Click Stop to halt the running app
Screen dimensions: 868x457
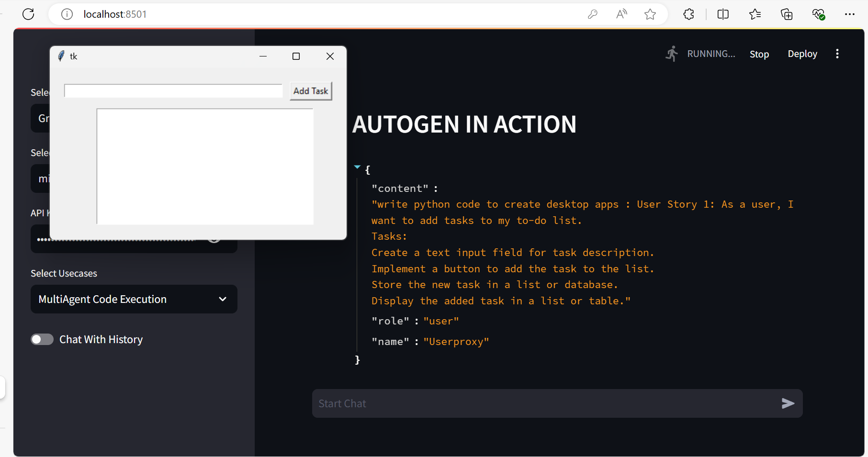(759, 54)
